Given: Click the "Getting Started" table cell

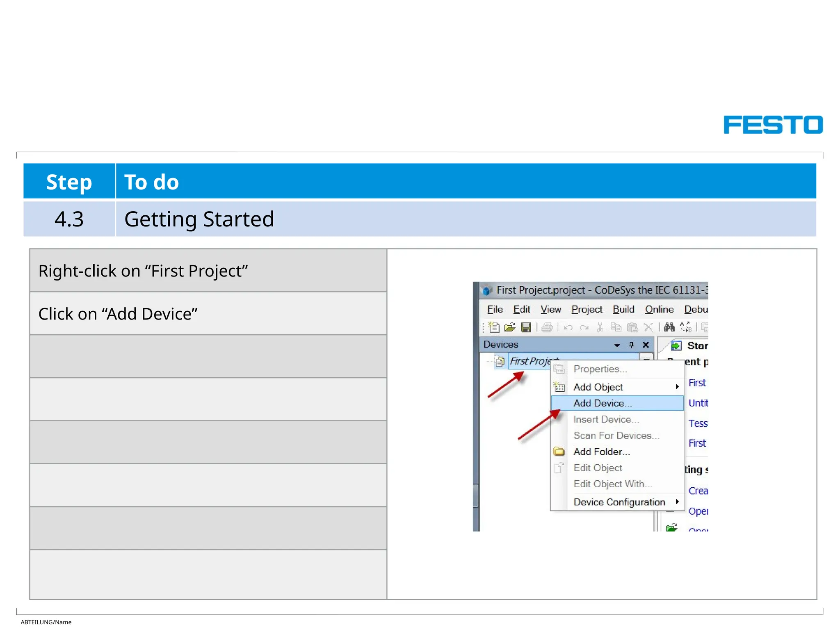Looking at the screenshot, I should click(466, 219).
